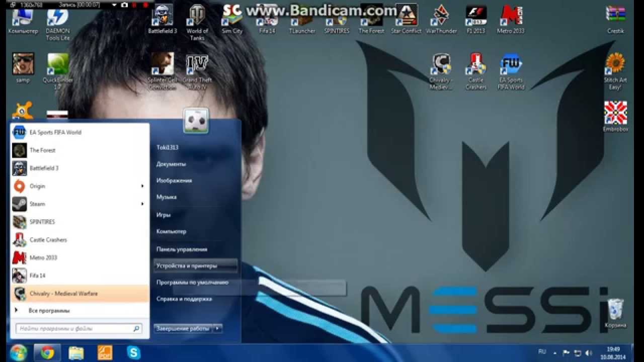The image size is (644, 362).
Task: Click the Windows Start orb
Action: 19,353
